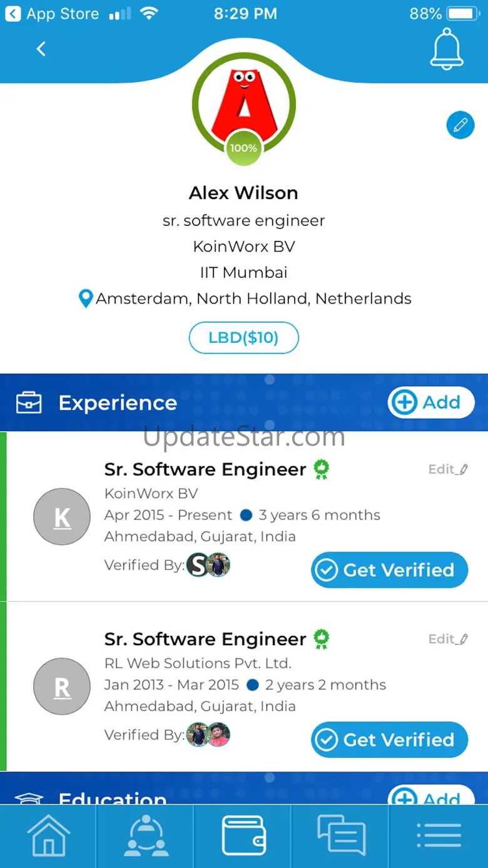Tap the LBD($10) balance button
Screen dimensions: 488x868
click(243, 338)
